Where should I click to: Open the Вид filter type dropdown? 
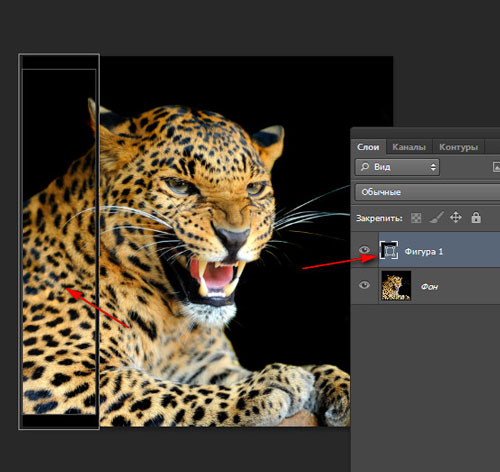coord(397,167)
